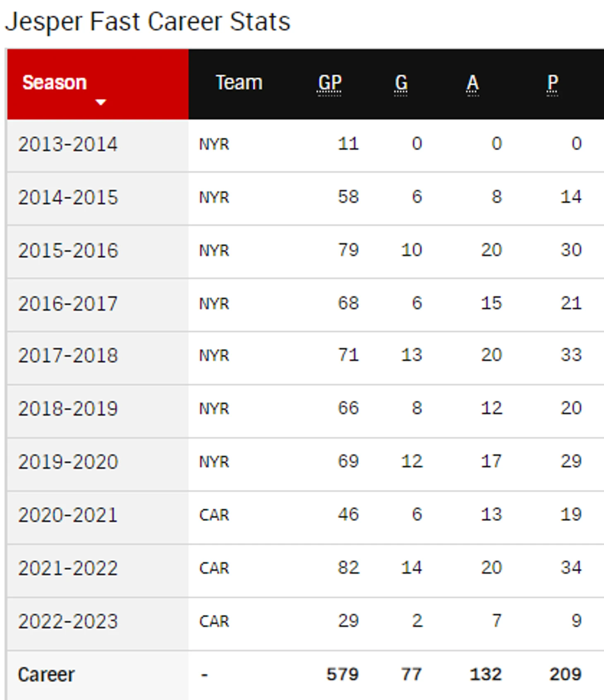Viewport: 604px width, 700px height.
Task: Click the 2016-2017 season cell
Action: (x=68, y=303)
